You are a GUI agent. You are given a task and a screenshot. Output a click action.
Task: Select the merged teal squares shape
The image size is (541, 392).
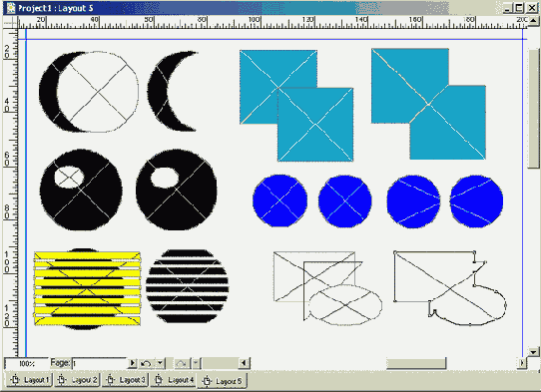428,104
